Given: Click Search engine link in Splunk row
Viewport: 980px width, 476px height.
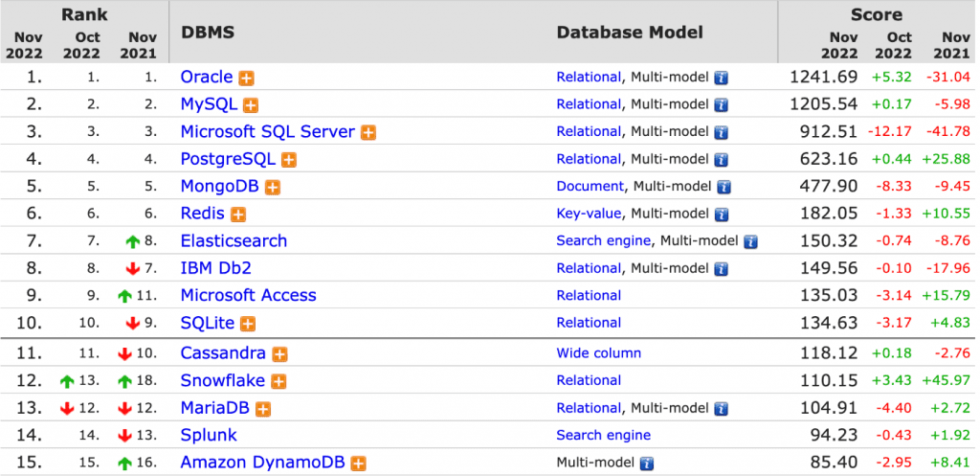Looking at the screenshot, I should tap(604, 436).
